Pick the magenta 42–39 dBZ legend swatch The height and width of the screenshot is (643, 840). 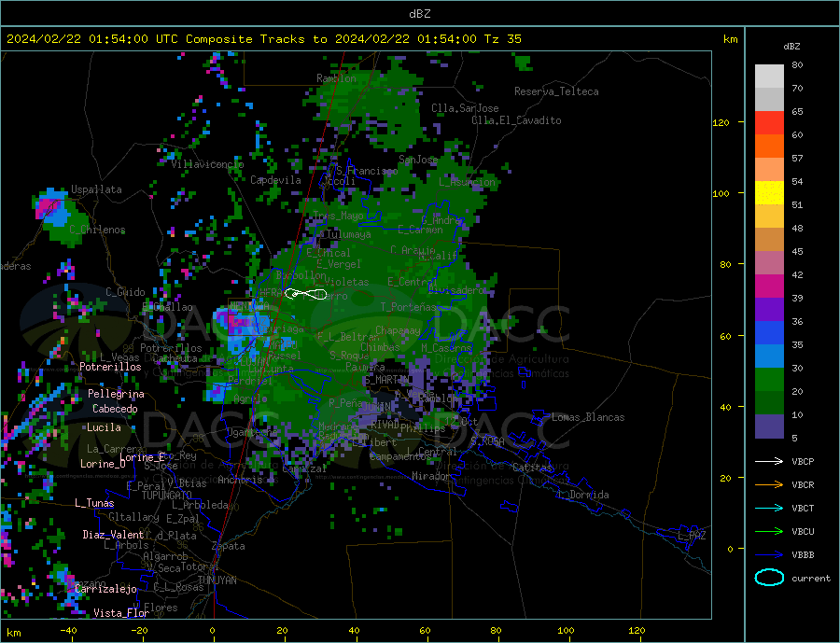(769, 287)
